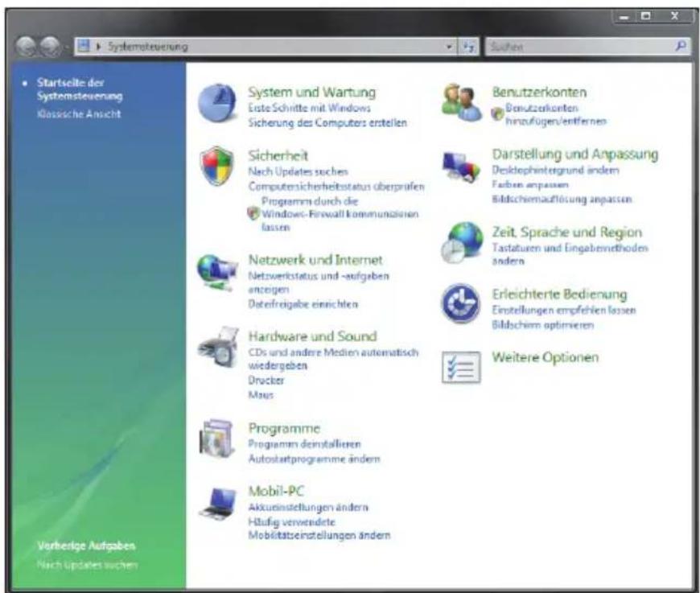Open the Programme category heading
This screenshot has width=700, height=593.
(284, 428)
